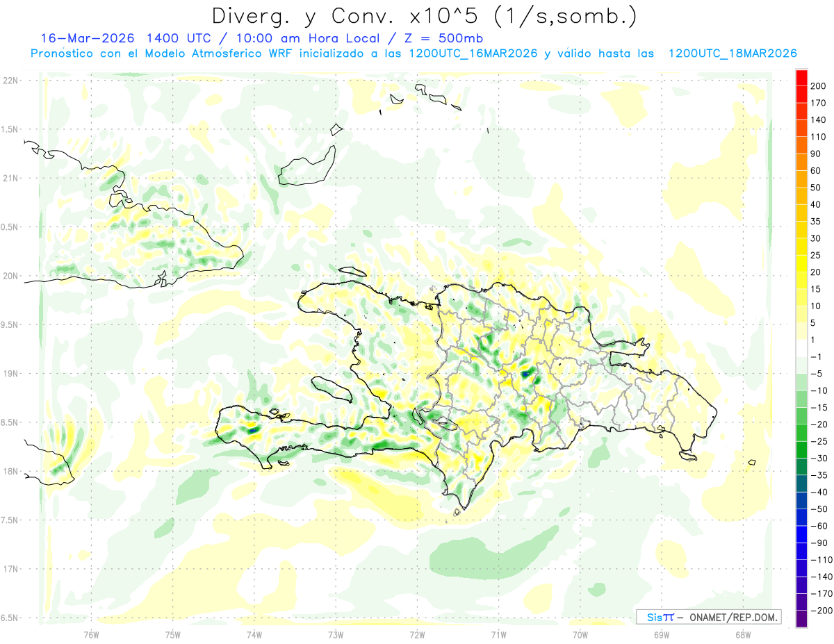Select latitude label 21N
This screenshot has width=834, height=644.
click(x=10, y=178)
